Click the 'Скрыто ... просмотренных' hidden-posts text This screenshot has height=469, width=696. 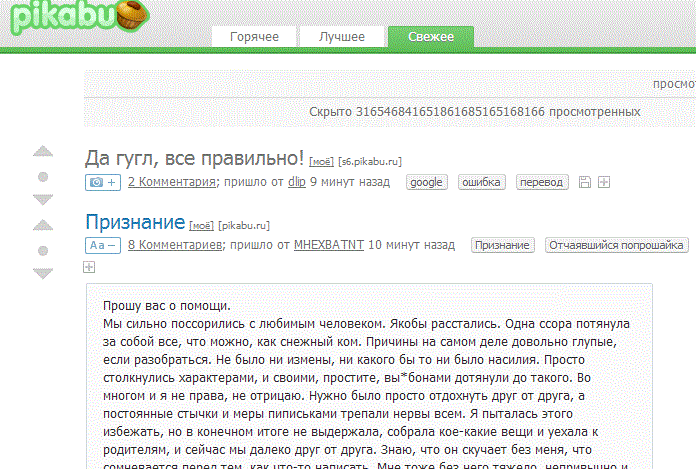click(475, 112)
